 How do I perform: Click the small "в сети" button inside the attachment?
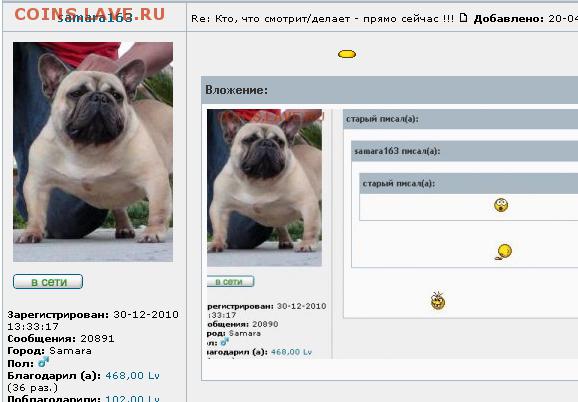pos(230,281)
